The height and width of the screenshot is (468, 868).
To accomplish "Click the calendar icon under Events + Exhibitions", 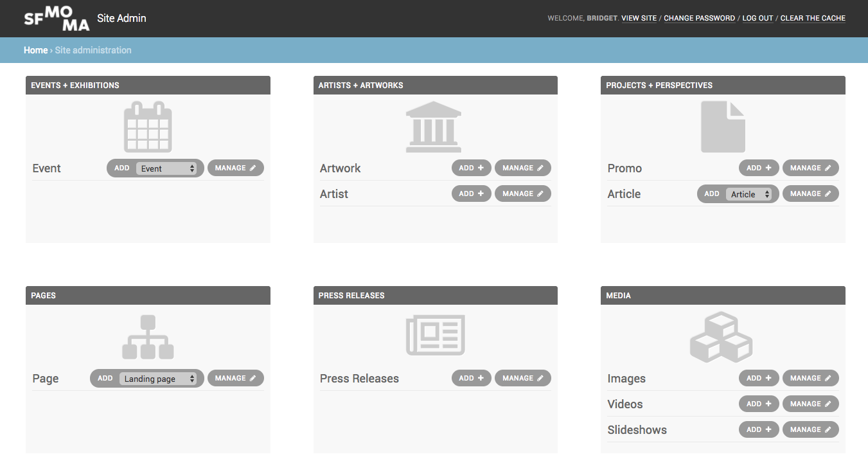I will tap(148, 126).
